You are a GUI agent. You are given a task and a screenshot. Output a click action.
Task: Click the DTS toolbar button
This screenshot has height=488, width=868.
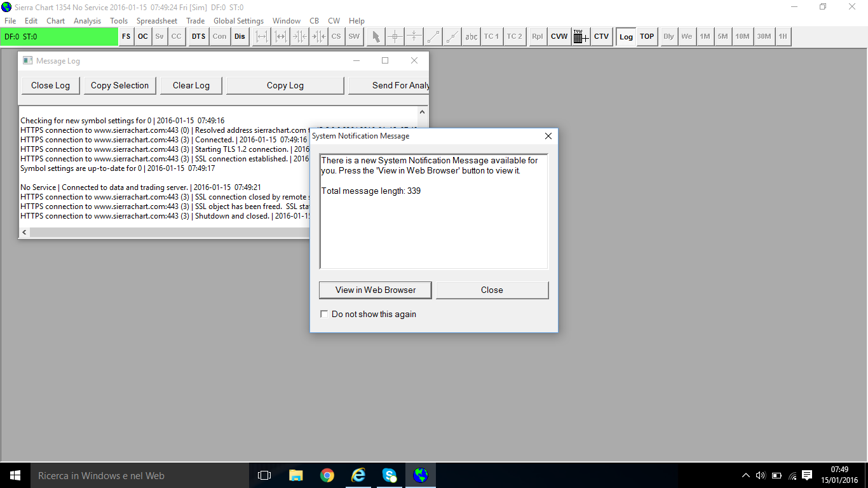[199, 36]
